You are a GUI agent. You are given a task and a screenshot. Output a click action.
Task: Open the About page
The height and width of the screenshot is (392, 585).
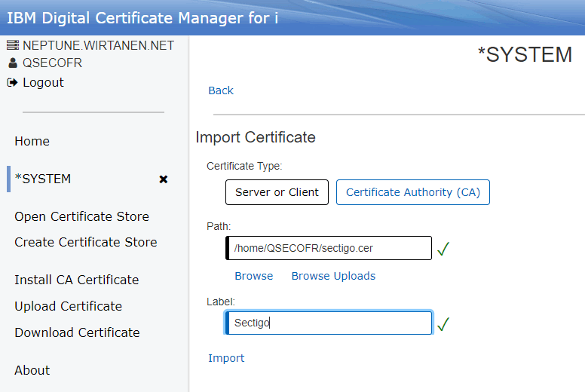[32, 370]
